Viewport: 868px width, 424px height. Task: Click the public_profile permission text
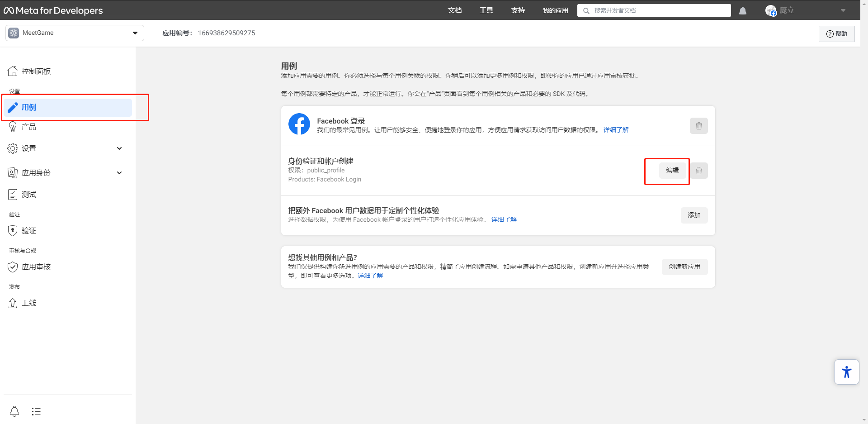pyautogui.click(x=325, y=170)
